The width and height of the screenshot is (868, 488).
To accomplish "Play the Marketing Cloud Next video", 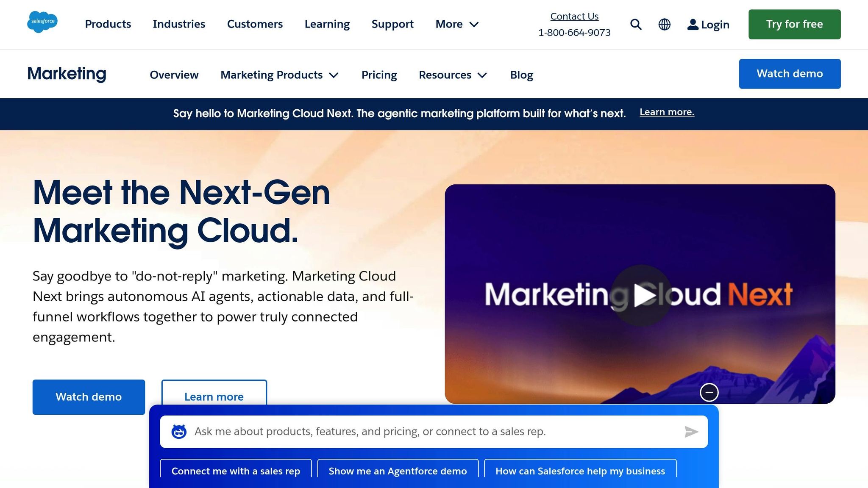I will coord(641,295).
